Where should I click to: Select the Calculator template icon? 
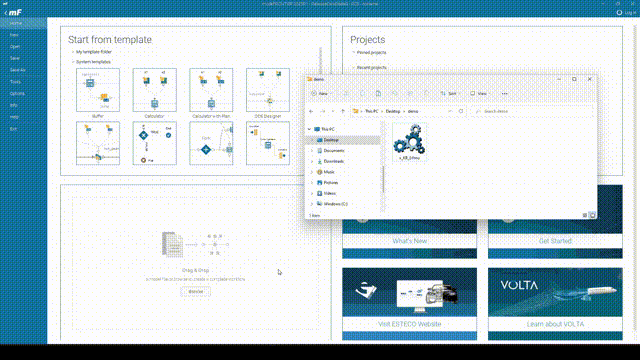(155, 90)
